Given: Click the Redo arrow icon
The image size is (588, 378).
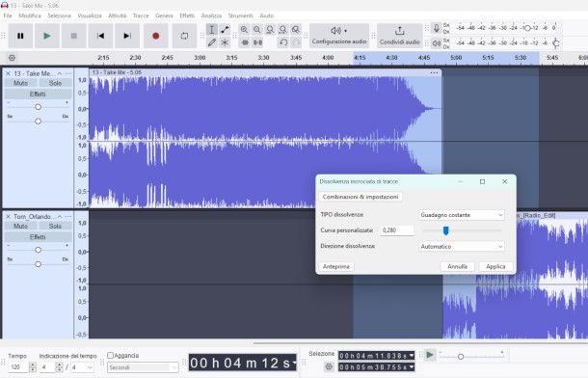Looking at the screenshot, I should click(x=296, y=42).
